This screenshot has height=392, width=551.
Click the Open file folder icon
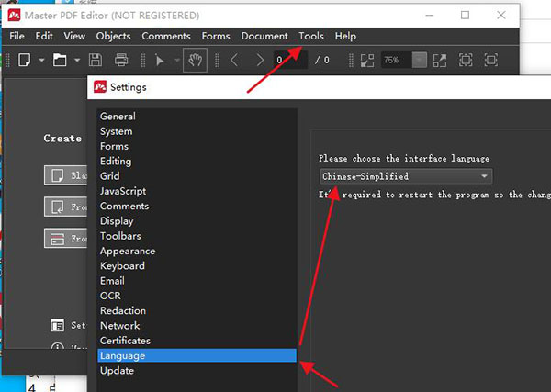[60, 60]
